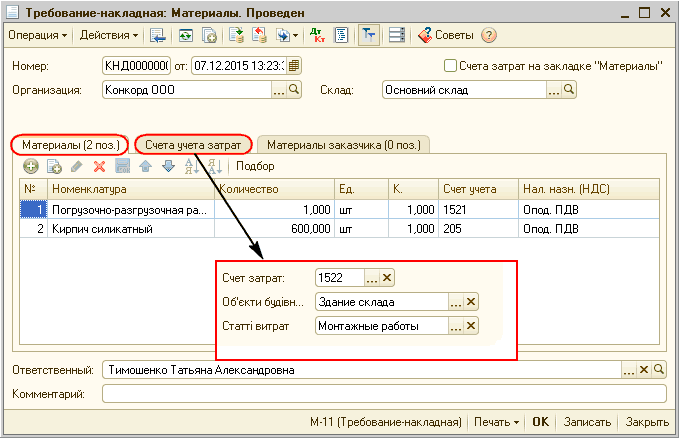Open the calendar picker beside date field
Viewport: 679px width, 438px height.
295,66
